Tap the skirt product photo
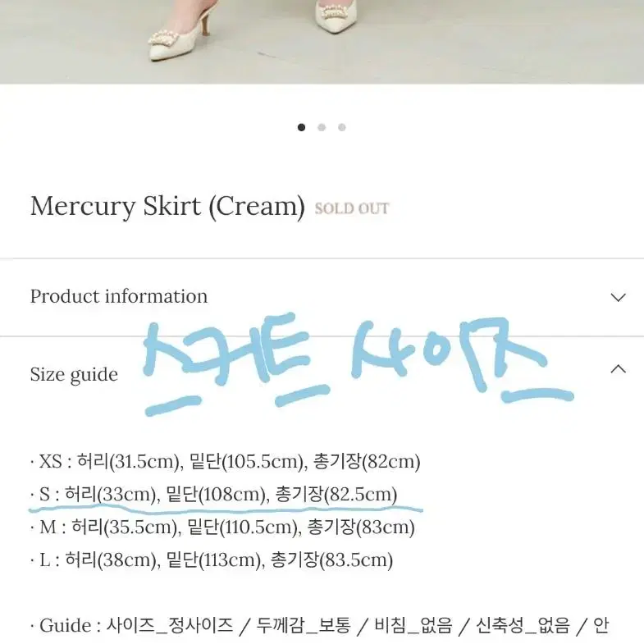This screenshot has height=644, width=644. tap(322, 42)
